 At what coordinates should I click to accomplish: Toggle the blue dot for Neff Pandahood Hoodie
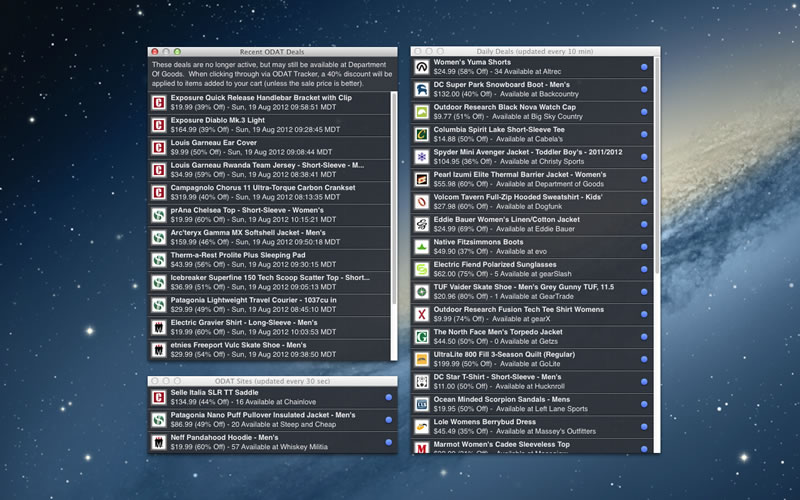coord(389,442)
